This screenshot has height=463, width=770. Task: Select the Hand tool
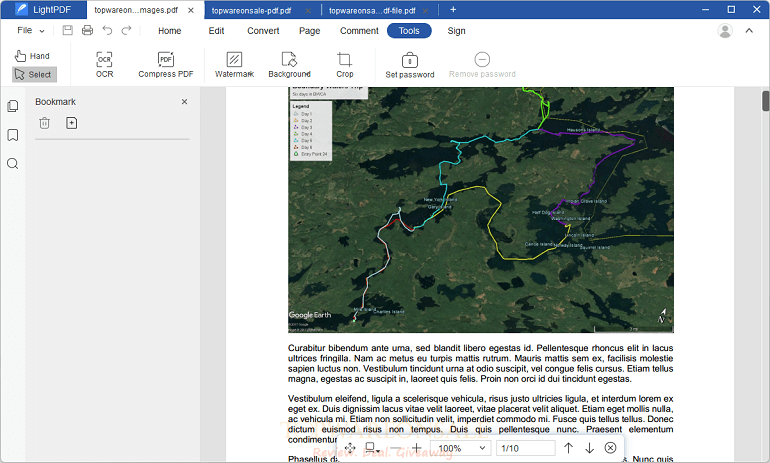[x=32, y=56]
